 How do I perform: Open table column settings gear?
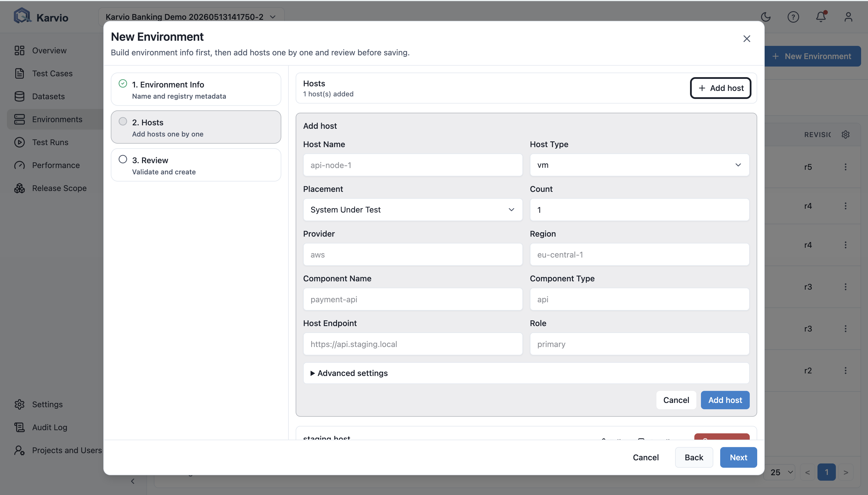pyautogui.click(x=846, y=135)
